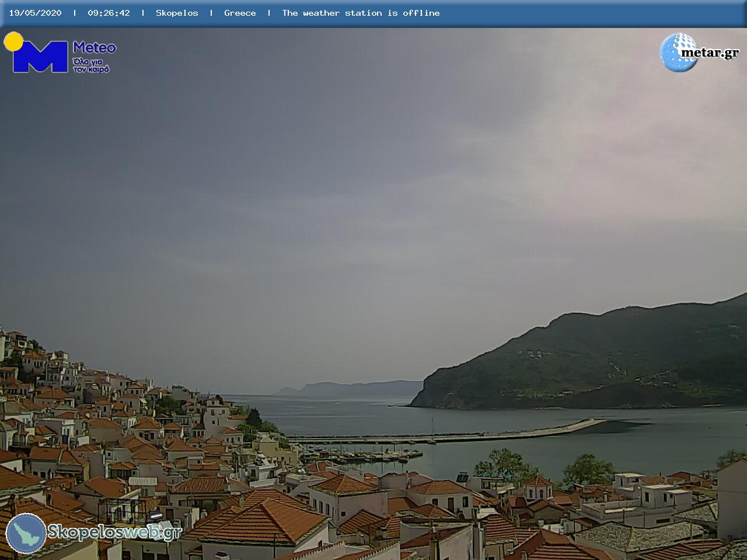Screen dimensions: 747x560
Task: Click the Meteo logo icon
Action: [36, 52]
